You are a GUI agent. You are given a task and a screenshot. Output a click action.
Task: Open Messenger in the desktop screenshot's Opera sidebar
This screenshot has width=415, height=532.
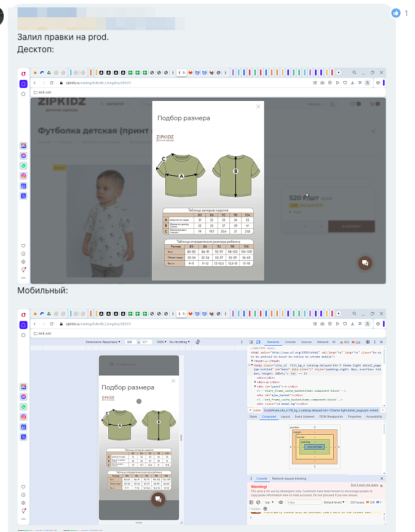tap(23, 156)
